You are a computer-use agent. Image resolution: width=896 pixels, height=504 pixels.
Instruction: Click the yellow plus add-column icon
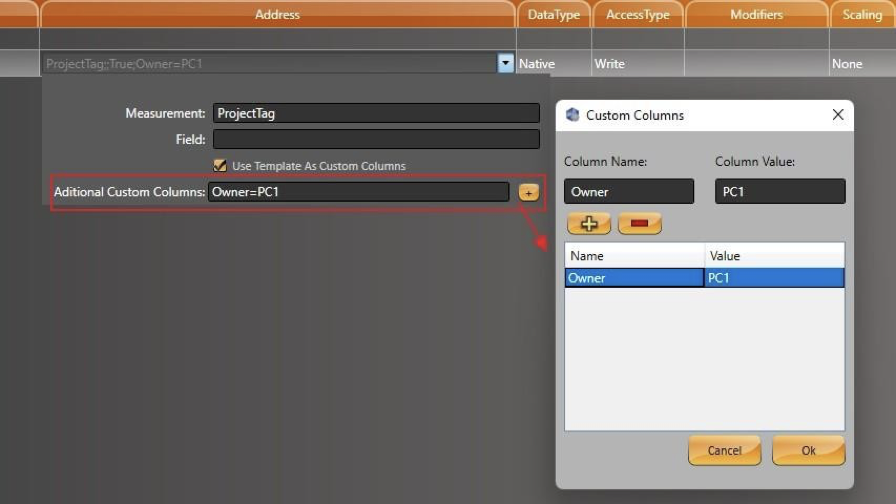coord(589,223)
